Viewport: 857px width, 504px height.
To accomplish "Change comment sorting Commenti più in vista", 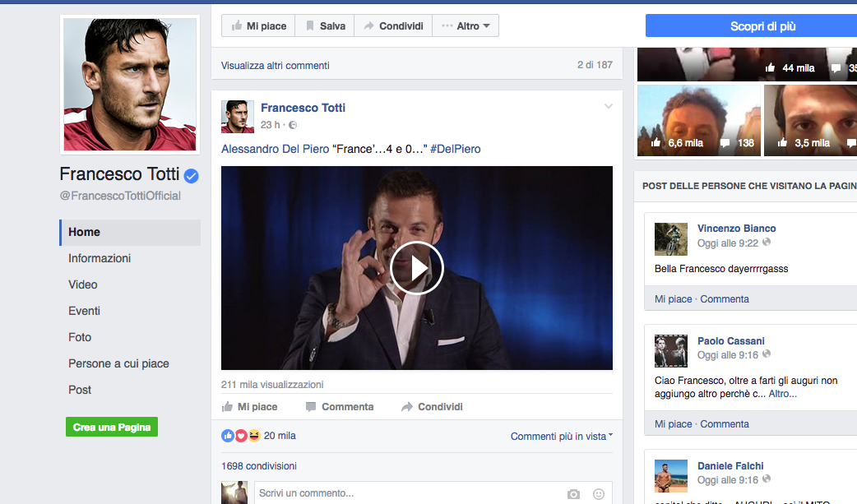I will pyautogui.click(x=562, y=437).
